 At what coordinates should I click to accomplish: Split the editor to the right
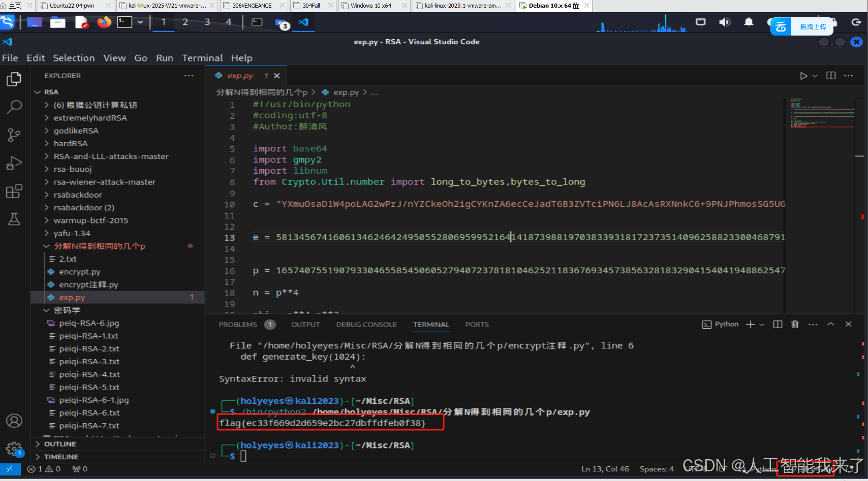[831, 76]
